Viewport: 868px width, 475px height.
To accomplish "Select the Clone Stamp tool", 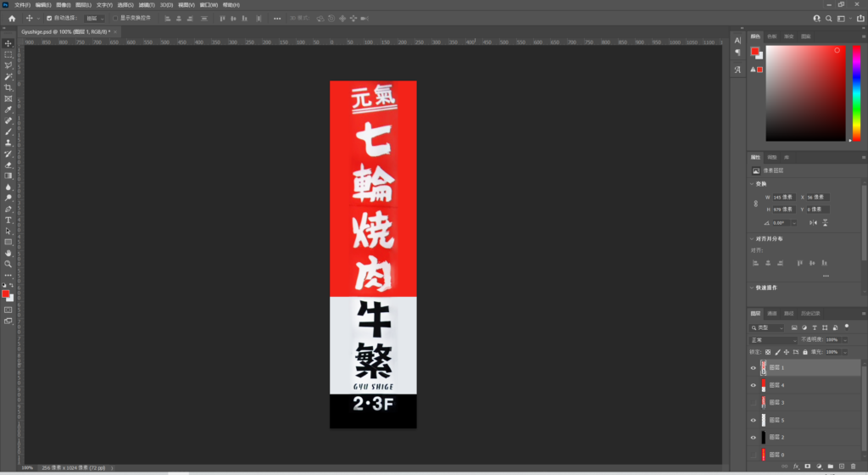I will tap(8, 142).
